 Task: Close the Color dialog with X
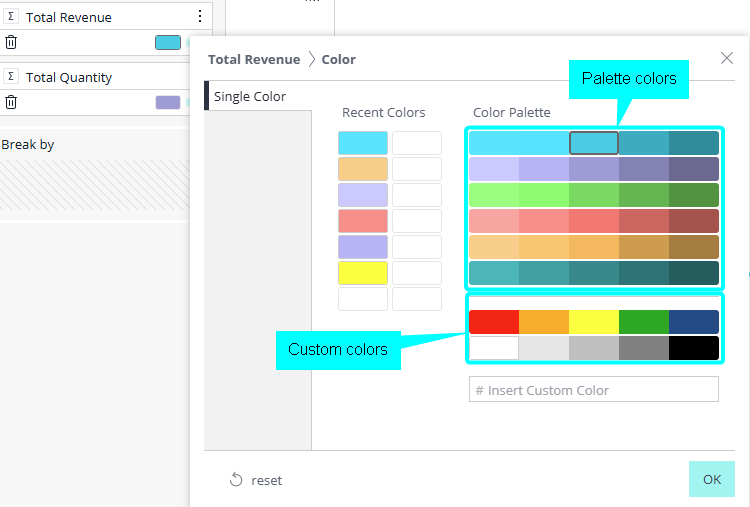tap(727, 58)
